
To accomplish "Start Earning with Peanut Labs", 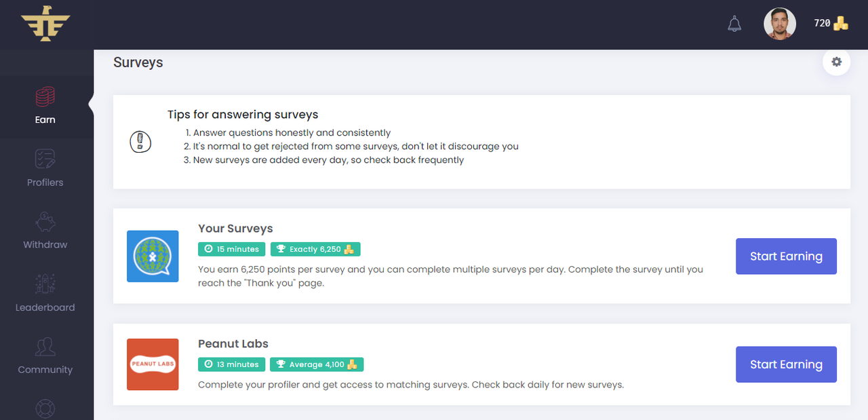I will pyautogui.click(x=786, y=364).
